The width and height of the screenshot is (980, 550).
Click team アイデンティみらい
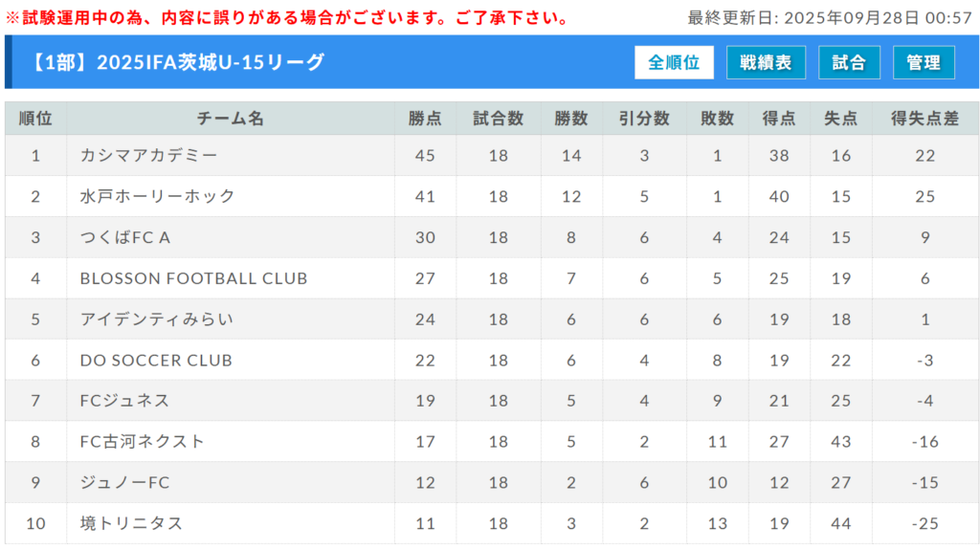157,319
